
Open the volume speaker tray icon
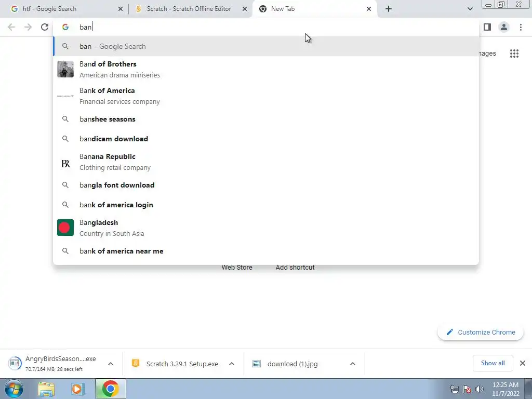(x=479, y=389)
